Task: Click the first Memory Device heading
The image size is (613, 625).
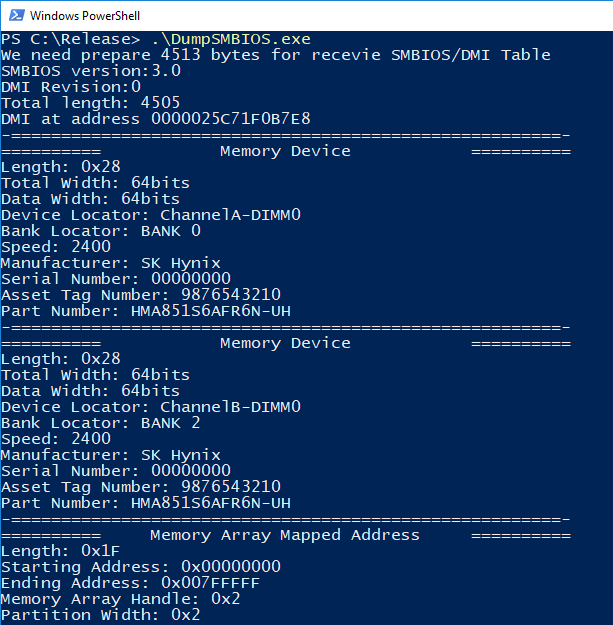Action: click(x=285, y=151)
